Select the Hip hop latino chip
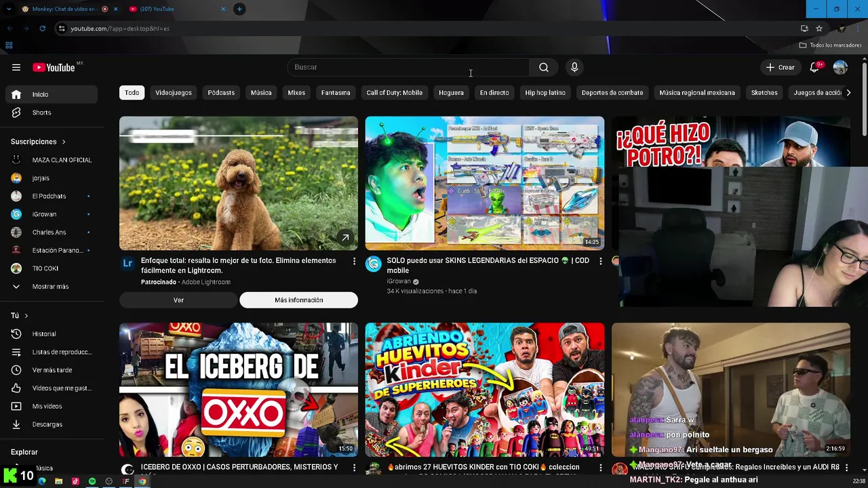Image resolution: width=868 pixels, height=488 pixels. coord(545,93)
